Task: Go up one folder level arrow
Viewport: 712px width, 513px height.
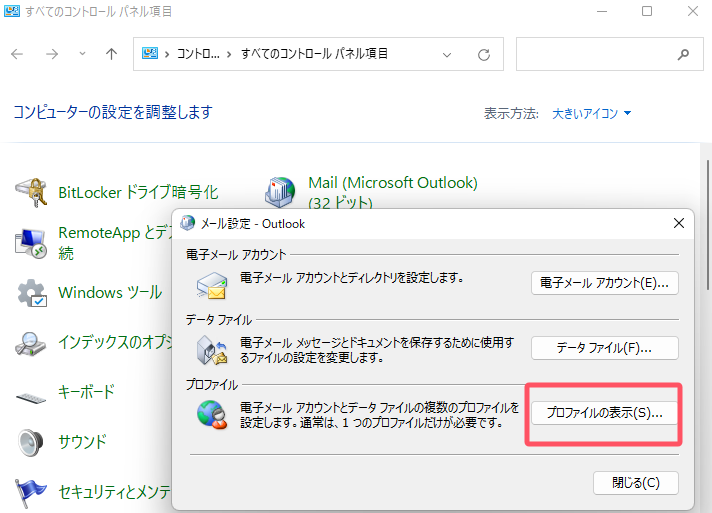Action: [111, 54]
